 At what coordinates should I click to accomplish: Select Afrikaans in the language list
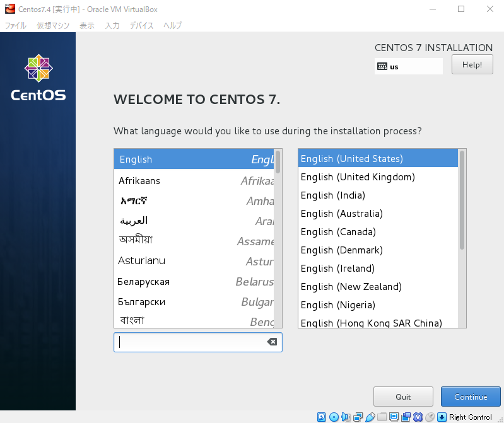[x=139, y=181]
